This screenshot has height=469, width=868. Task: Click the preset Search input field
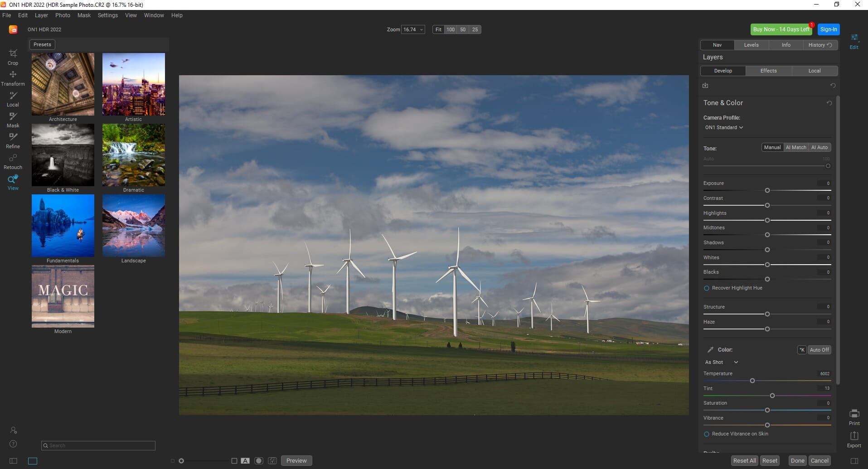click(98, 445)
